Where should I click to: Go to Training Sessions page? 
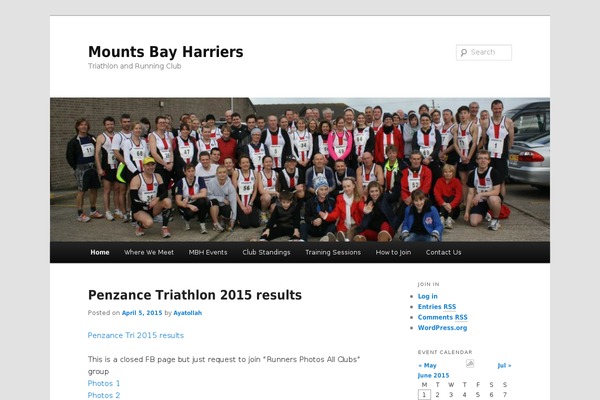click(333, 252)
